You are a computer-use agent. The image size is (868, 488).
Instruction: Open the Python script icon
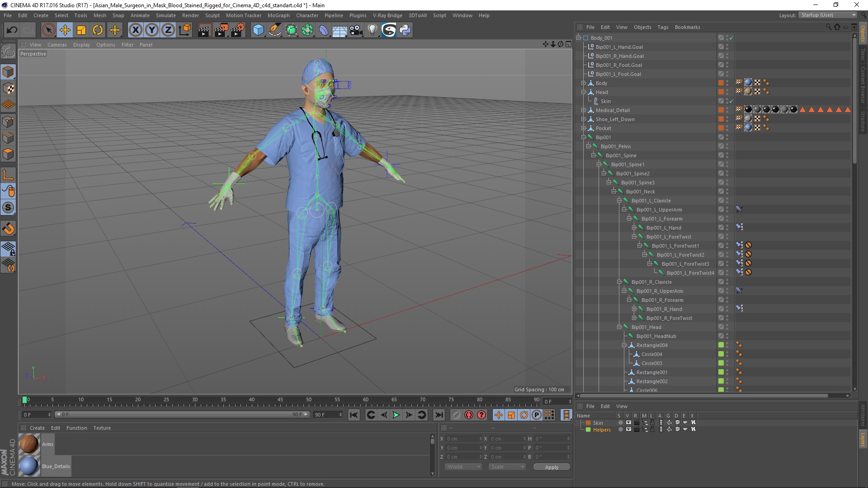[x=405, y=30]
